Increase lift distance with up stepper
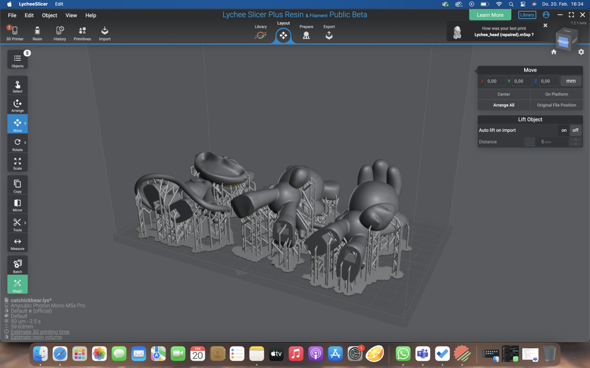Image resolution: width=590 pixels, height=368 pixels. click(x=576, y=140)
